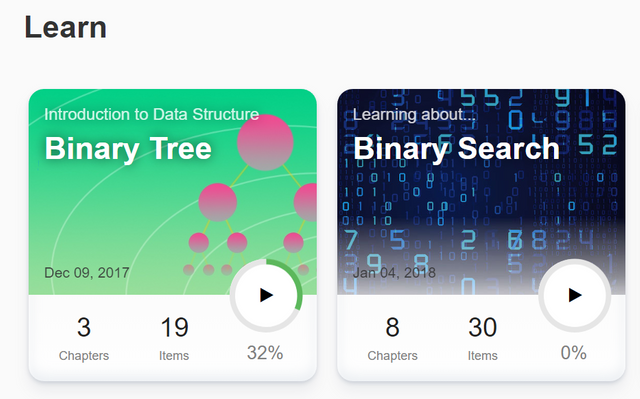Click the 0% progress label
The height and width of the screenshot is (399, 640).
[x=573, y=353]
